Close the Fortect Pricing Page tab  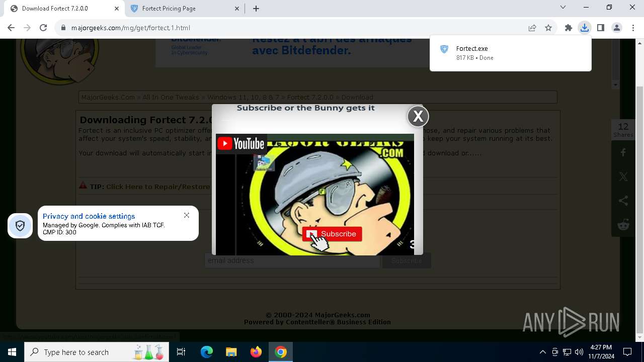[x=237, y=9]
